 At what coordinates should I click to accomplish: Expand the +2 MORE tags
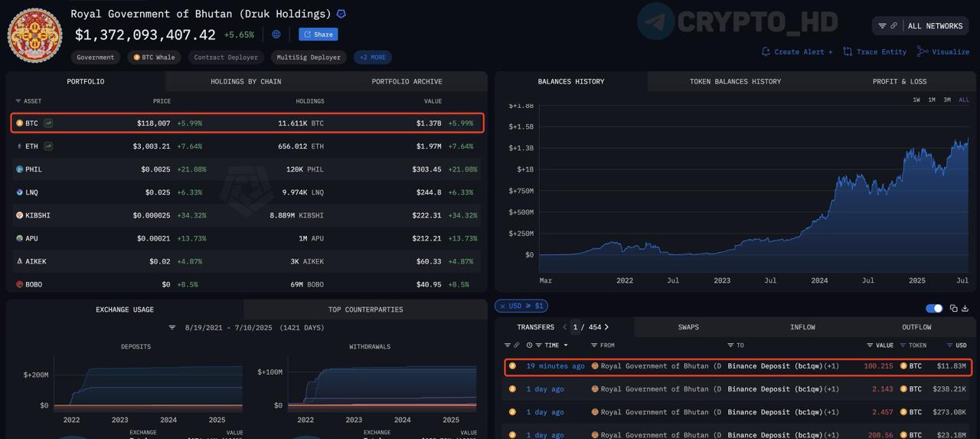[373, 57]
